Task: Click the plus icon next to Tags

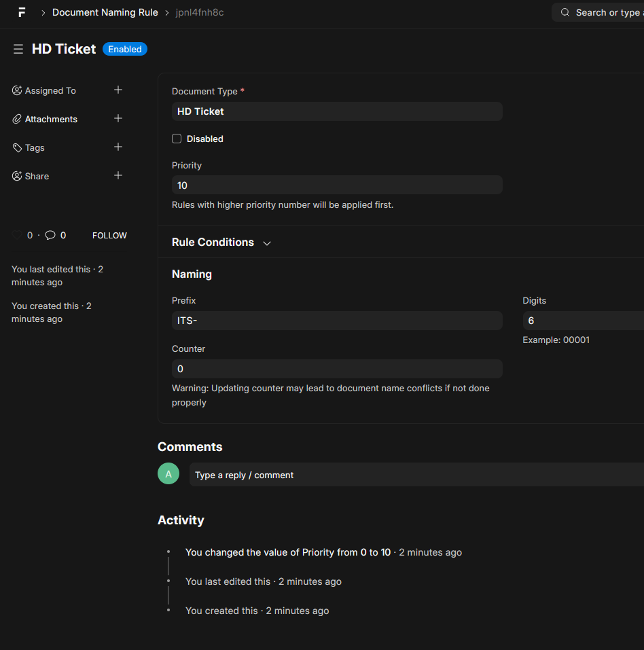Action: pos(118,147)
